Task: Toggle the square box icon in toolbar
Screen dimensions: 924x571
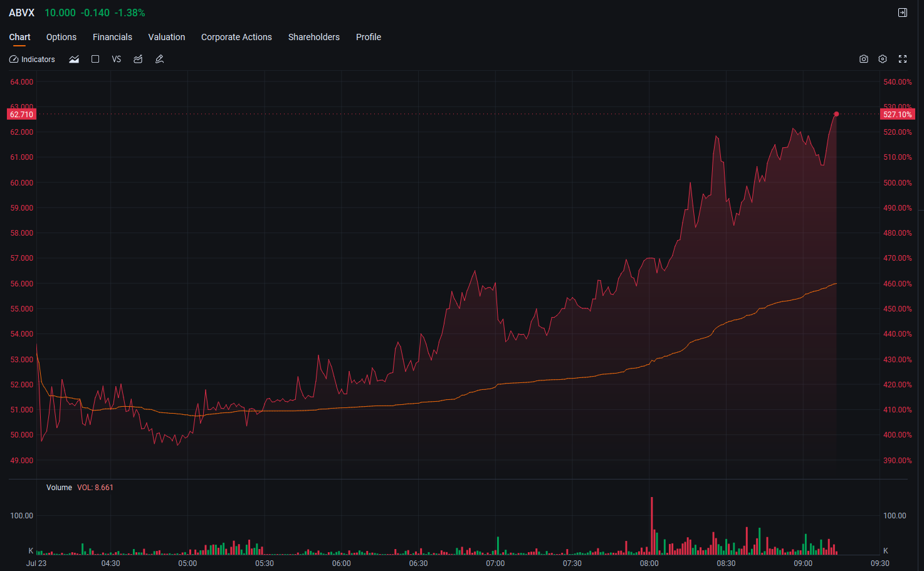Action: pos(95,59)
